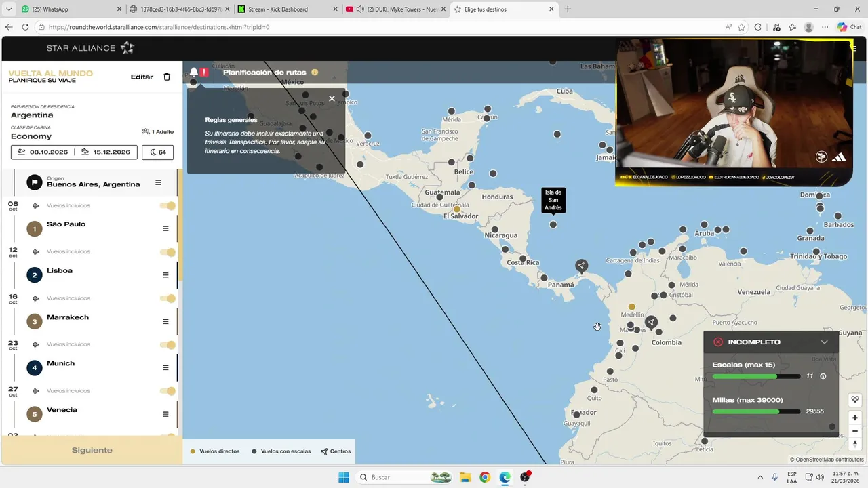Click the origin flag icon for Buenos Aires
Image resolution: width=868 pixels, height=488 pixels.
click(35, 182)
